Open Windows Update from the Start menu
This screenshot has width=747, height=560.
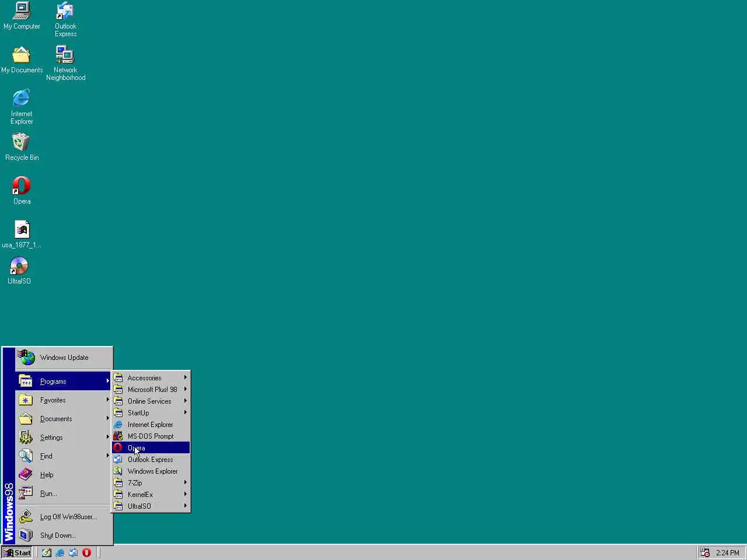click(x=64, y=358)
